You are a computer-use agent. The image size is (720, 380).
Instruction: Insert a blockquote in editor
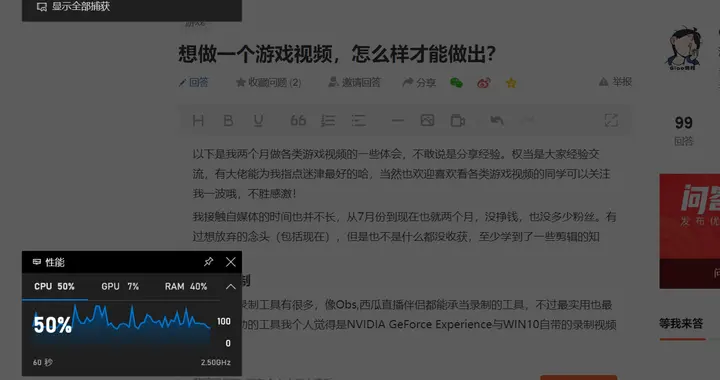click(298, 121)
